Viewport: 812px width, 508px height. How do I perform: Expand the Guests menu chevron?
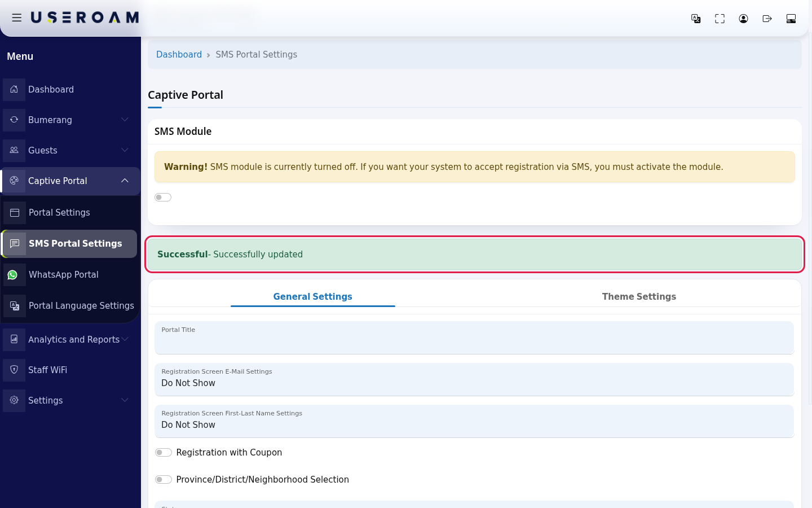[x=125, y=150]
